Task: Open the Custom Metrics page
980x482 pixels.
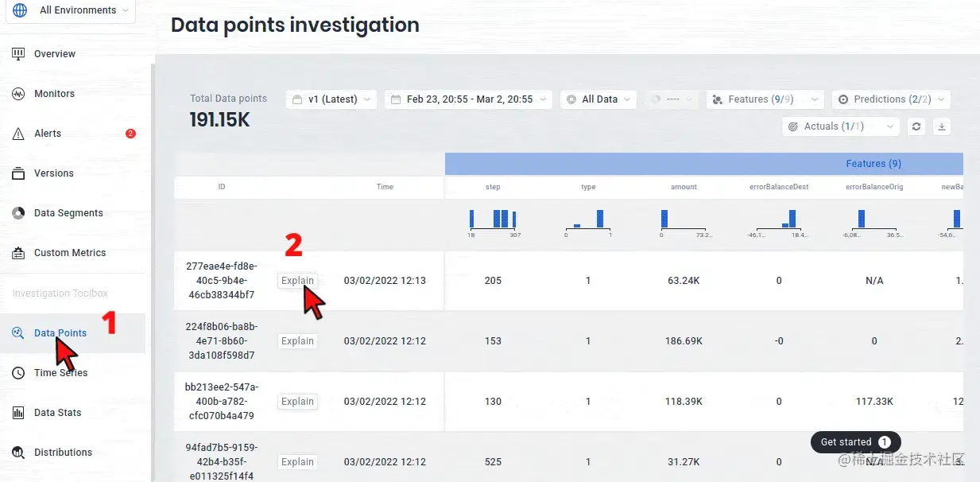Action: click(x=70, y=253)
